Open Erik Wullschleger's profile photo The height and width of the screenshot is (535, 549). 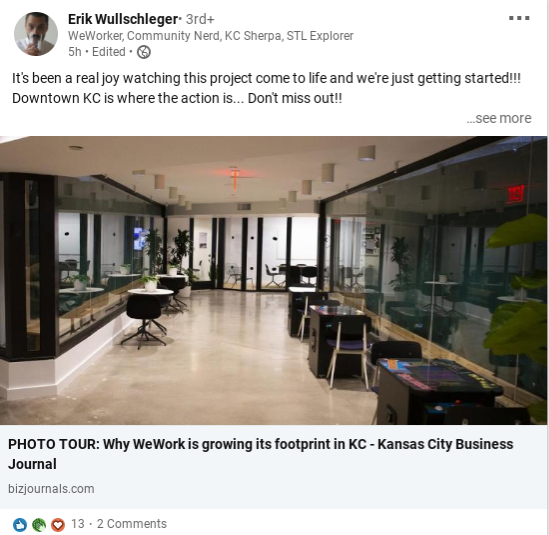pyautogui.click(x=36, y=34)
